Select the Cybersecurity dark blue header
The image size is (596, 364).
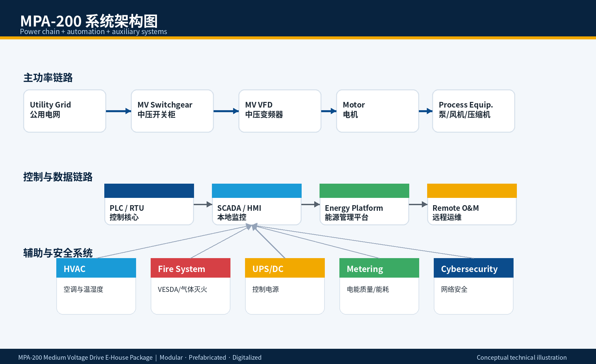(x=473, y=268)
